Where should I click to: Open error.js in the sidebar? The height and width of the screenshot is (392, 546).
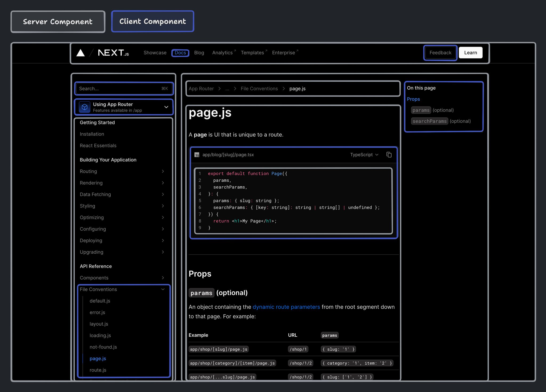pos(97,312)
